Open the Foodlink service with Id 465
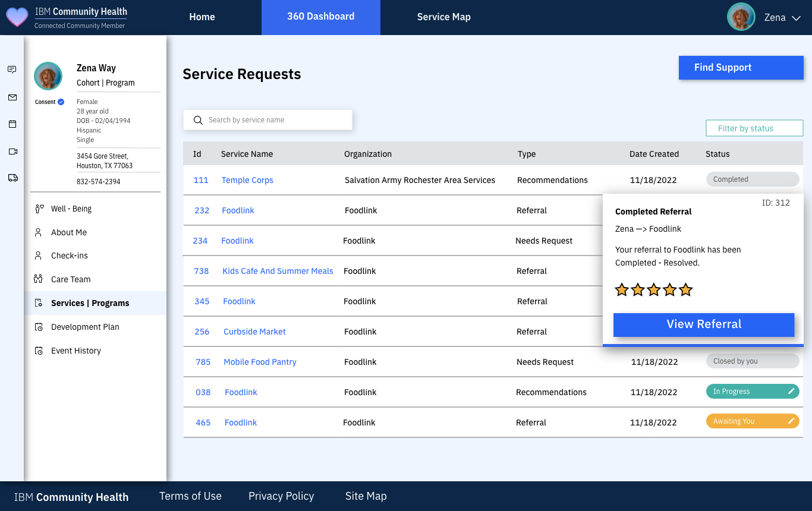Screen dimensions: 812x511 click(x=241, y=422)
